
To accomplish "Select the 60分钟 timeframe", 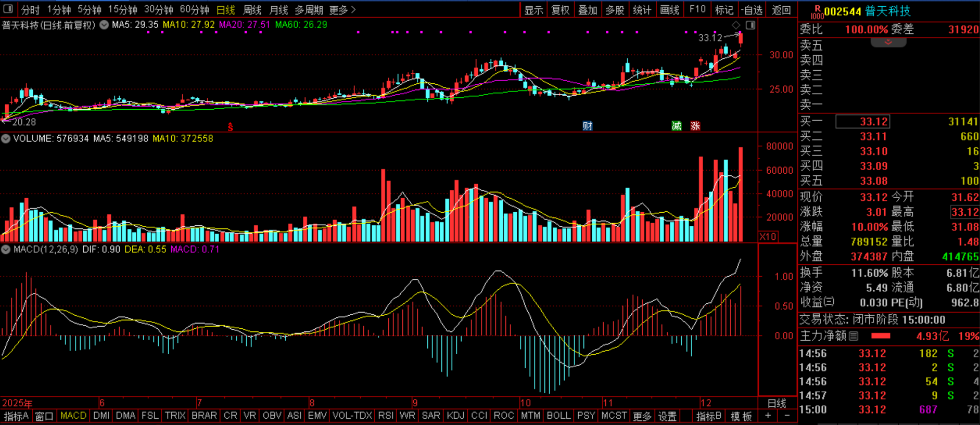I will click(x=195, y=10).
